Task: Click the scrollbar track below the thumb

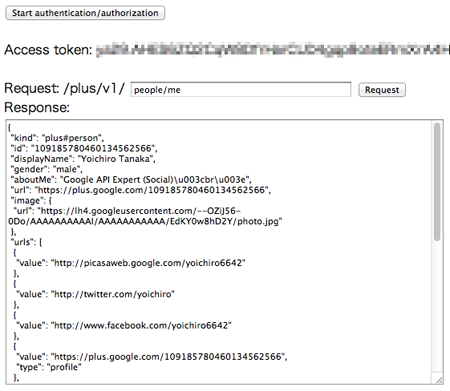Action: (437, 307)
